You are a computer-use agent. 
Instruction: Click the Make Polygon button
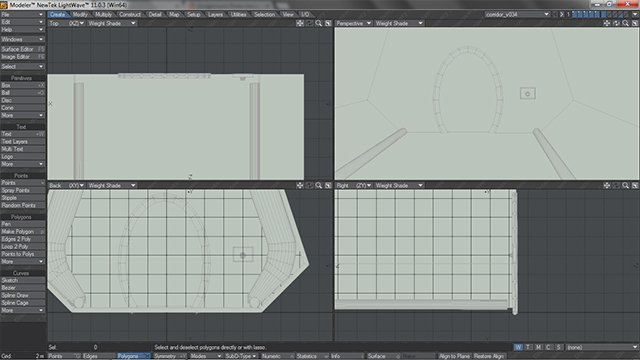coord(22,231)
